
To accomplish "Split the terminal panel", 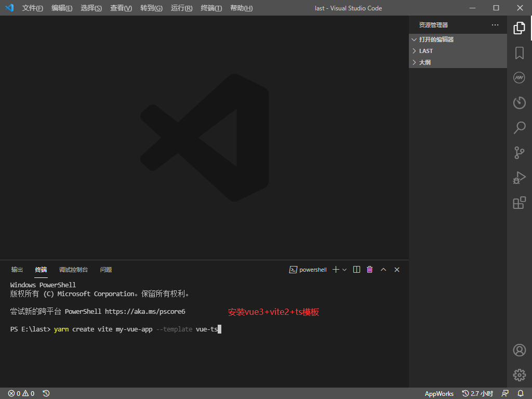I will click(356, 270).
